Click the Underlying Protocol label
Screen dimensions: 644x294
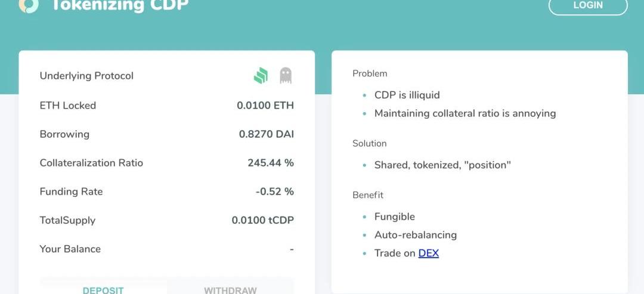click(86, 76)
